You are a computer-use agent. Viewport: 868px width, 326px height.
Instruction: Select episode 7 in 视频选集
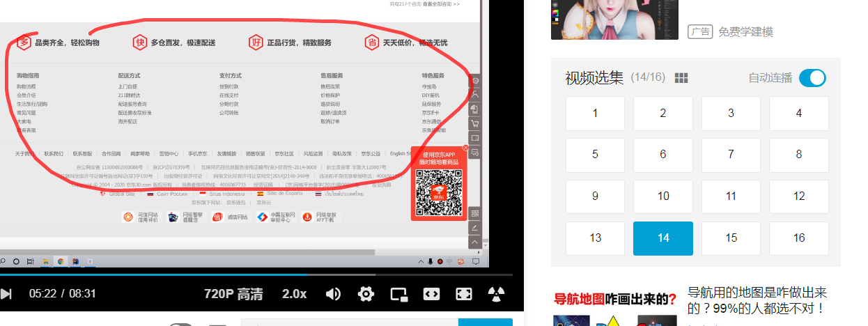[731, 155]
